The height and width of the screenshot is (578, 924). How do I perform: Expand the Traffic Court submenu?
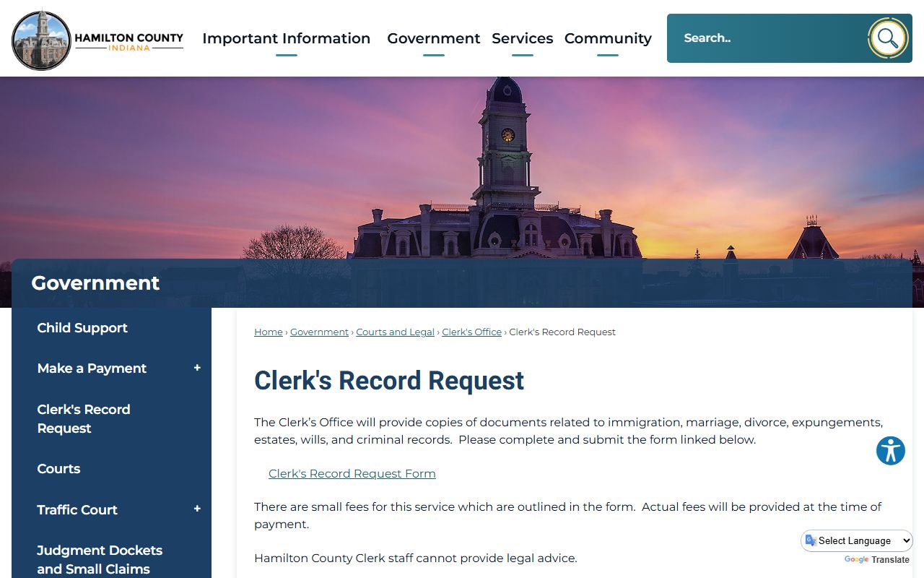[x=197, y=509]
